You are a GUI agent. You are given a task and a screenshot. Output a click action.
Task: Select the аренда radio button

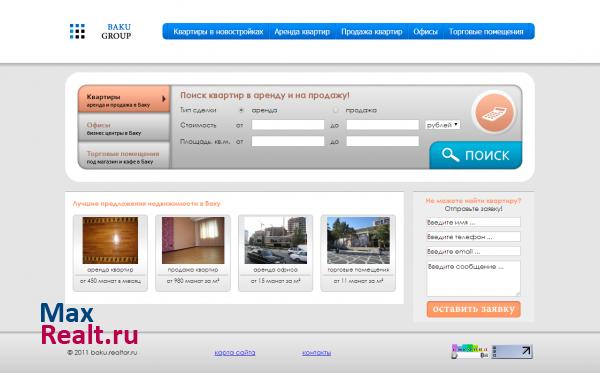coord(241,110)
